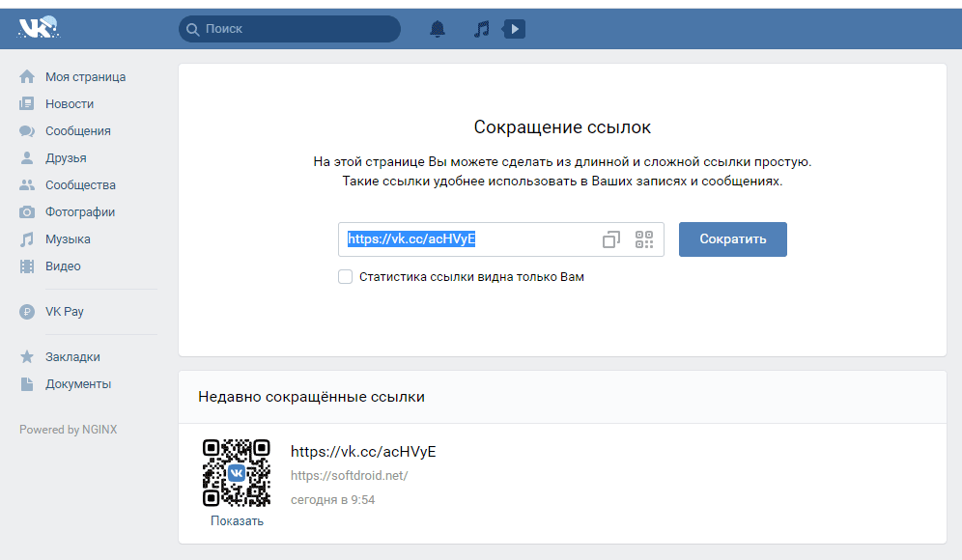Screen dimensions: 962x560
Task: Open Сообщества in sidebar
Action: [x=80, y=184]
